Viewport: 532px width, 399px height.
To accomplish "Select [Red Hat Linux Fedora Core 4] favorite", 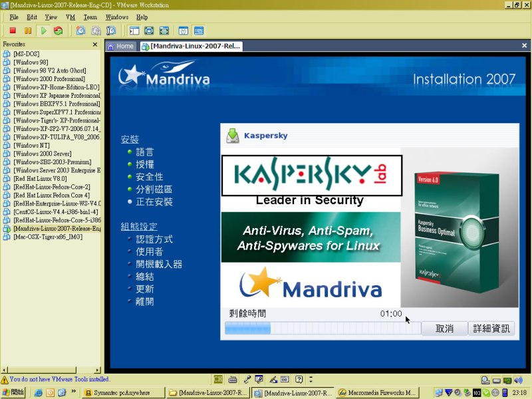I will tap(52, 195).
